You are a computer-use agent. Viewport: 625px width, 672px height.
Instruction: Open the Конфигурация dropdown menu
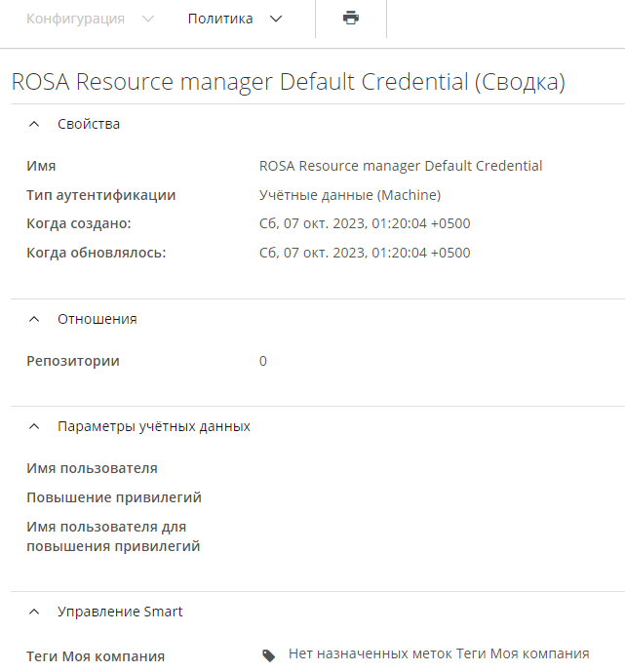(90, 19)
